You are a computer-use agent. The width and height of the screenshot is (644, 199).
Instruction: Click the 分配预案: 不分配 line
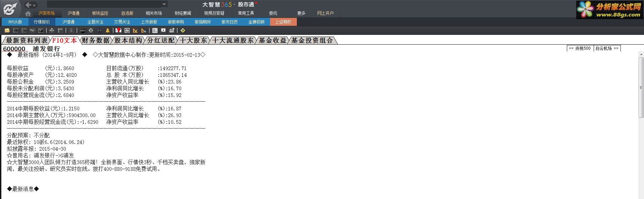[x=29, y=135]
